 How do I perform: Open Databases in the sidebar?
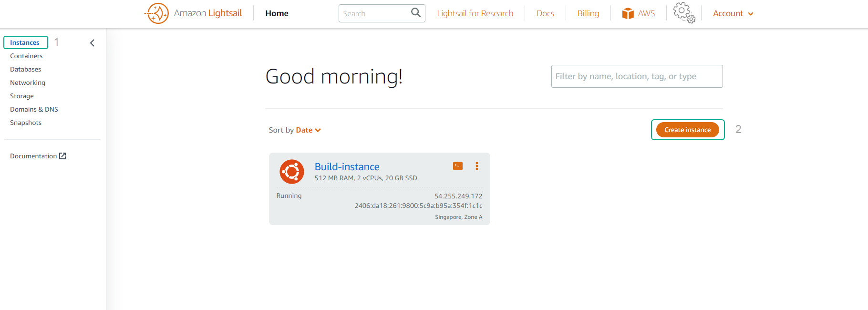click(26, 69)
